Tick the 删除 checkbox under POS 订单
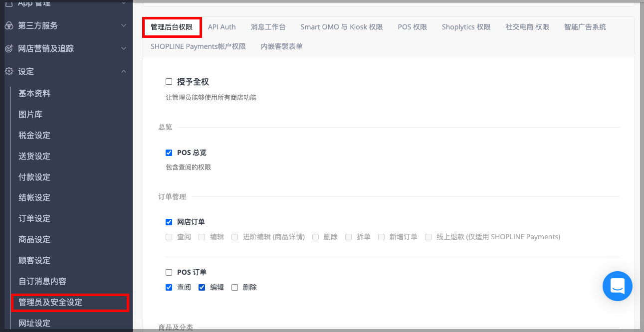 click(x=234, y=287)
